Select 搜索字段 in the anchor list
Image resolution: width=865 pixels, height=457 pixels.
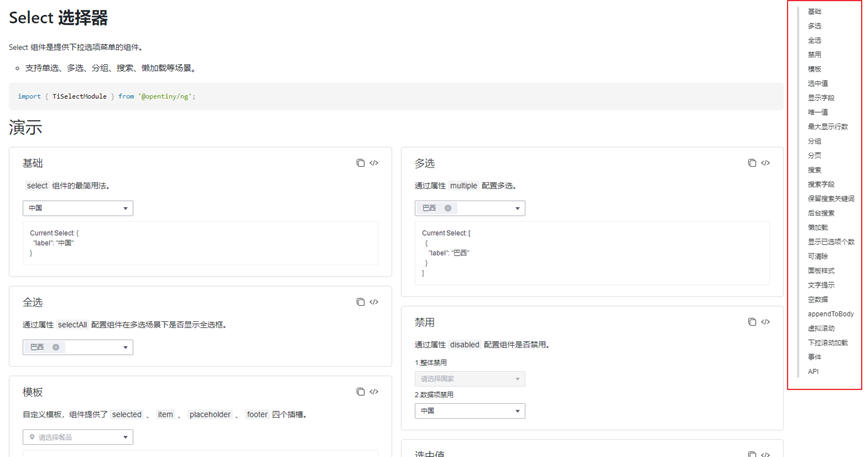click(x=821, y=184)
